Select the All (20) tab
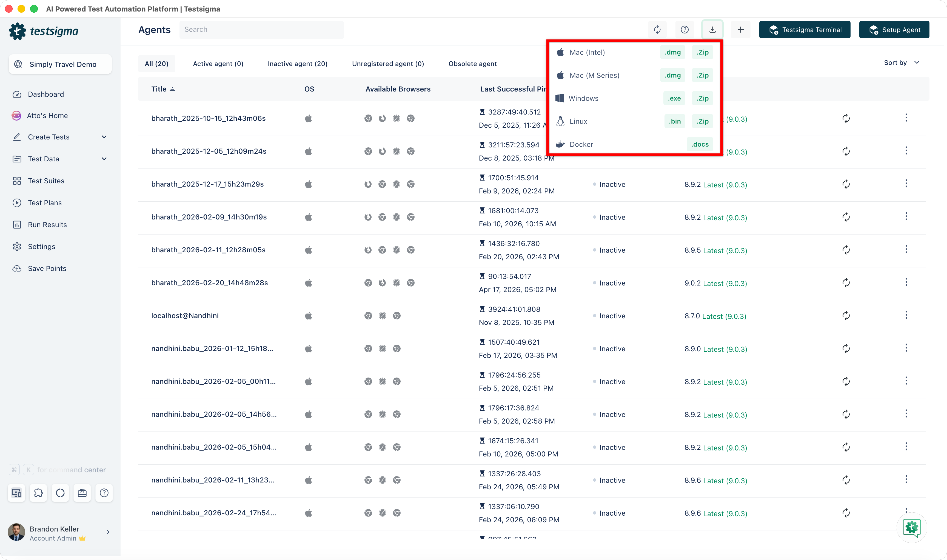The height and width of the screenshot is (560, 947). 157,64
